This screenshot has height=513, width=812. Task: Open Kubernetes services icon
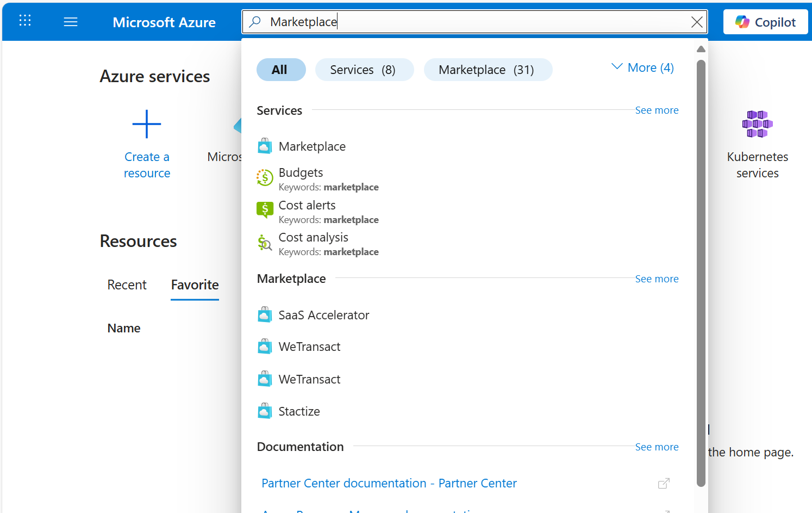click(757, 123)
